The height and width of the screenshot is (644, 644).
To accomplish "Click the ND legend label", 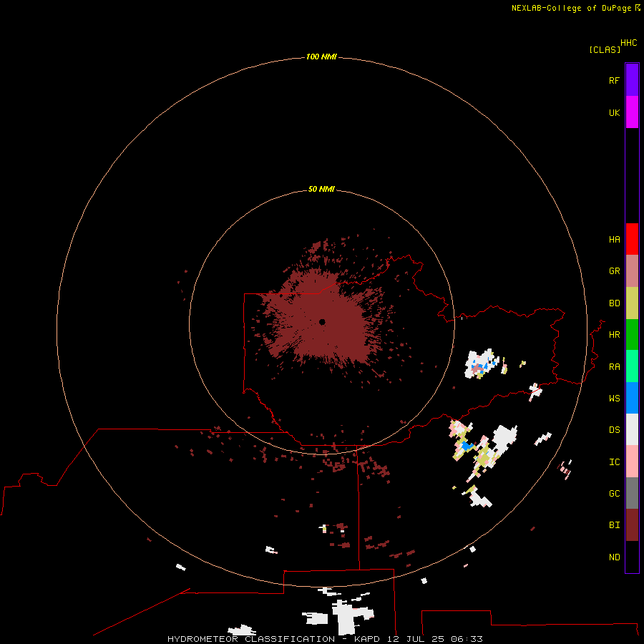I will click(614, 557).
